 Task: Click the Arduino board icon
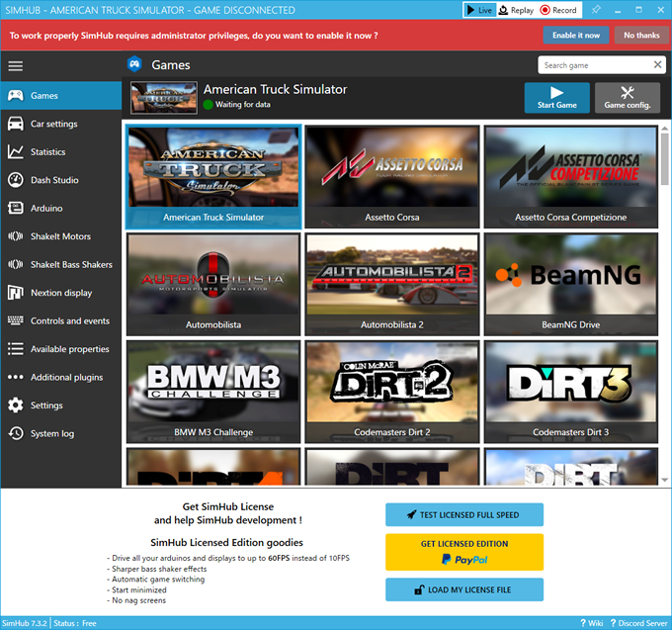tap(16, 208)
